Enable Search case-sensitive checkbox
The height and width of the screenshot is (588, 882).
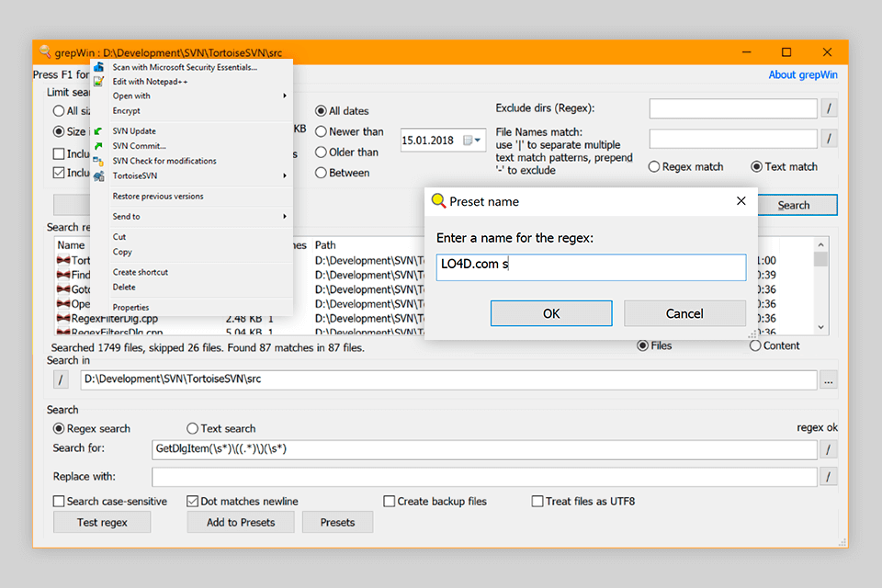[59, 502]
